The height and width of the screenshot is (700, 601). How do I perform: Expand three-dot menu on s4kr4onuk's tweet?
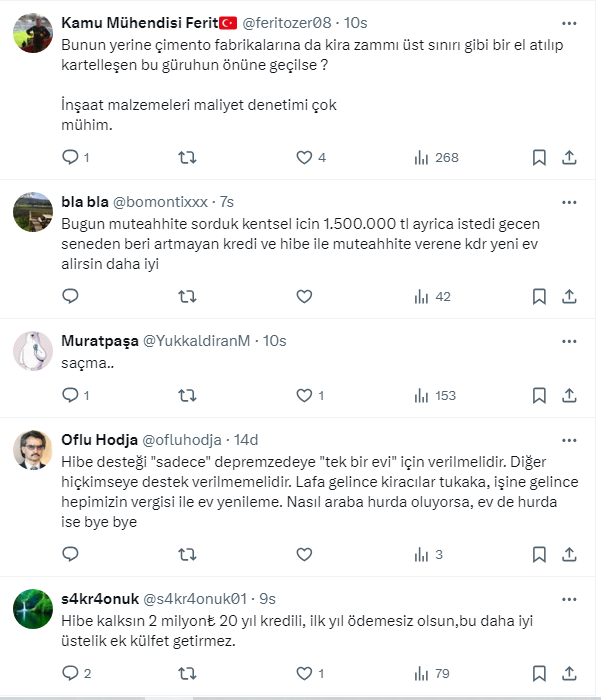[x=568, y=598]
